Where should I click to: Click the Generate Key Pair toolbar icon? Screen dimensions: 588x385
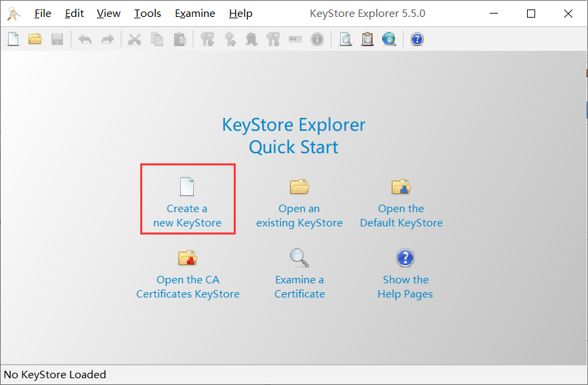(207, 39)
